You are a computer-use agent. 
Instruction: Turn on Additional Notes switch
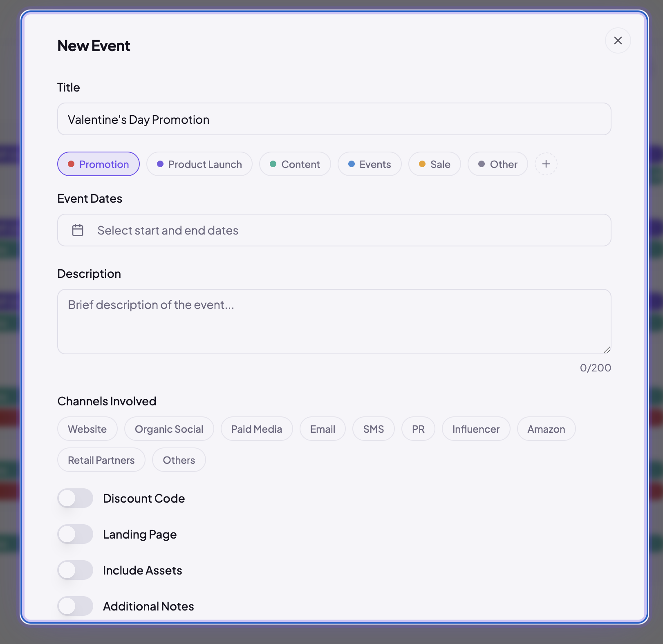75,606
